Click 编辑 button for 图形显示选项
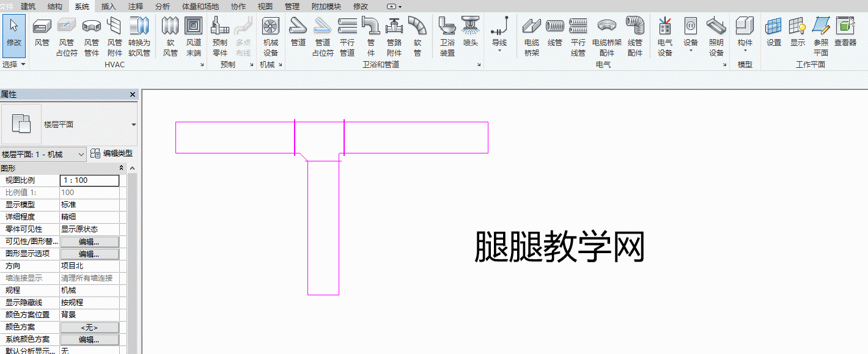Screen dimensions: 868x354 pos(89,254)
